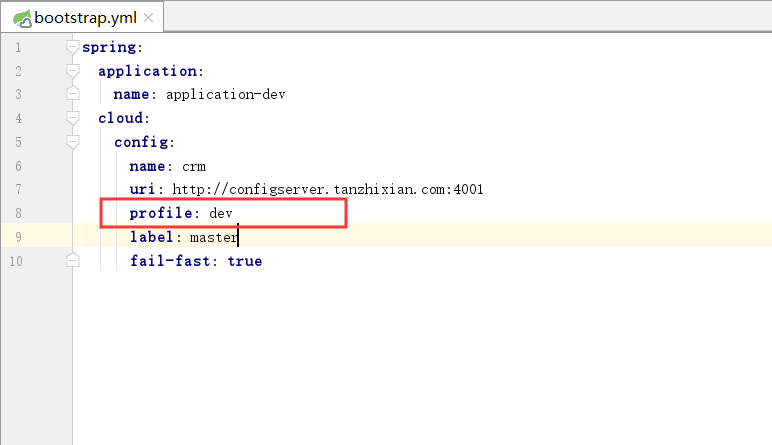Collapse the config block fold marker
Screen dimensions: 772x445
pos(72,142)
